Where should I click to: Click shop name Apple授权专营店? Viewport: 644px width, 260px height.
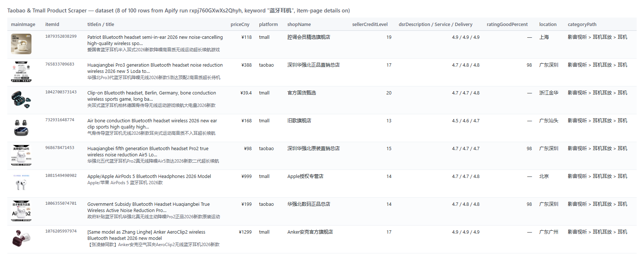[305, 177]
